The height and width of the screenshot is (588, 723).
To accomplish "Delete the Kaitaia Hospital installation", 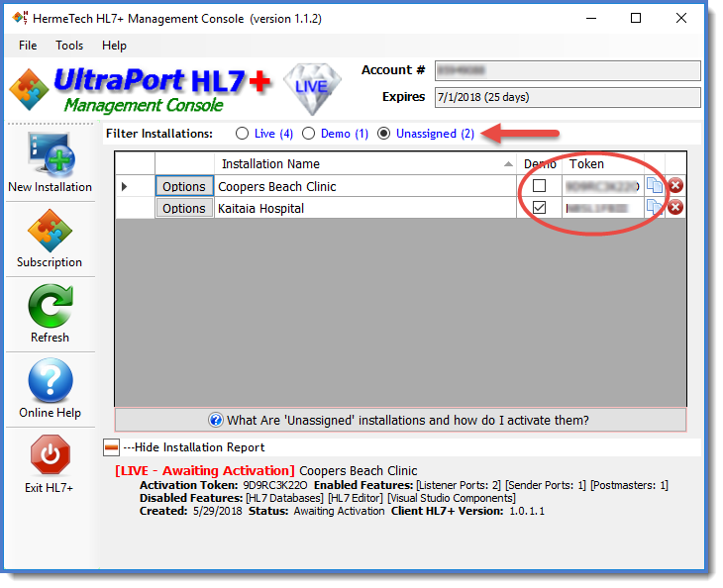I will tap(675, 207).
